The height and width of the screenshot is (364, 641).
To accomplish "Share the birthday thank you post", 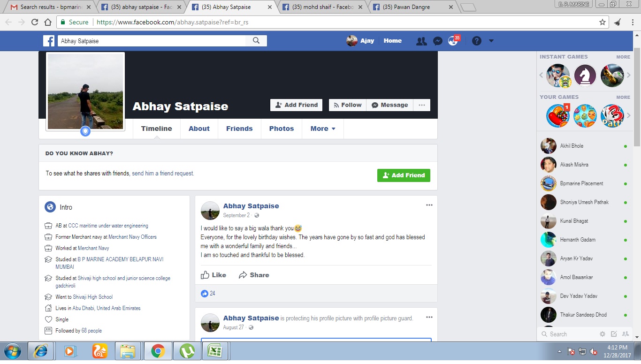I will click(x=254, y=275).
